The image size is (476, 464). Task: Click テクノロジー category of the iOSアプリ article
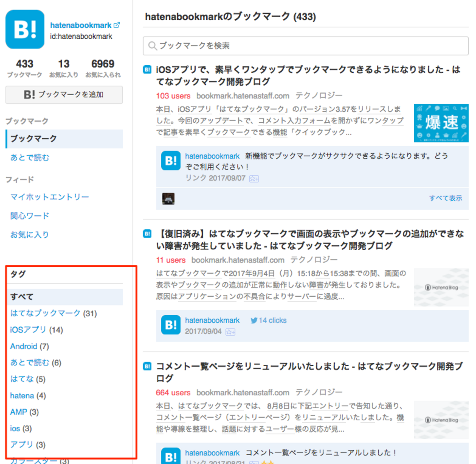[x=319, y=96]
